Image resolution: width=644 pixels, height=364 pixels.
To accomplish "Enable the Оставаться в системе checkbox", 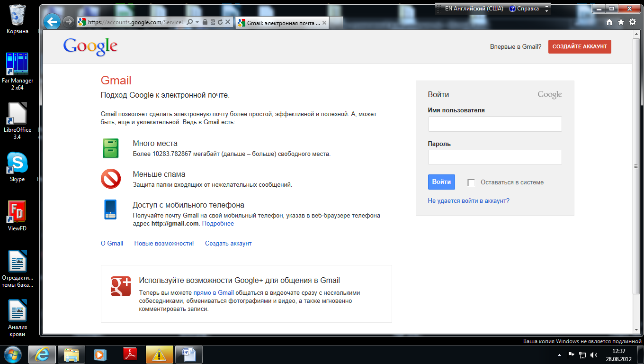I will [x=471, y=182].
